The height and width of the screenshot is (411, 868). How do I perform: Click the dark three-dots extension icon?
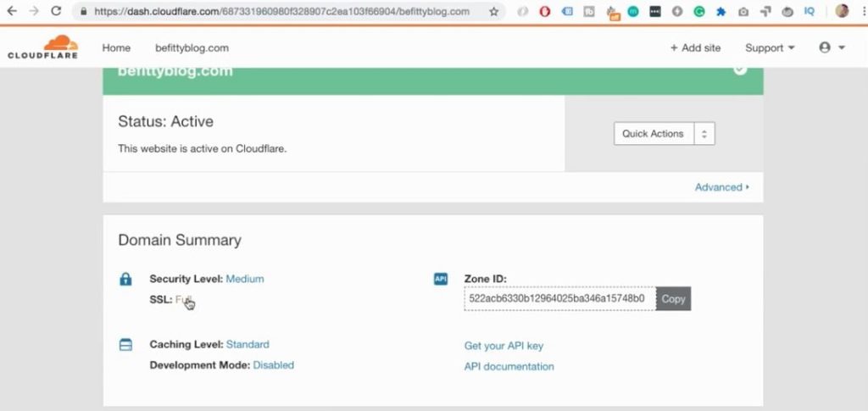(655, 12)
